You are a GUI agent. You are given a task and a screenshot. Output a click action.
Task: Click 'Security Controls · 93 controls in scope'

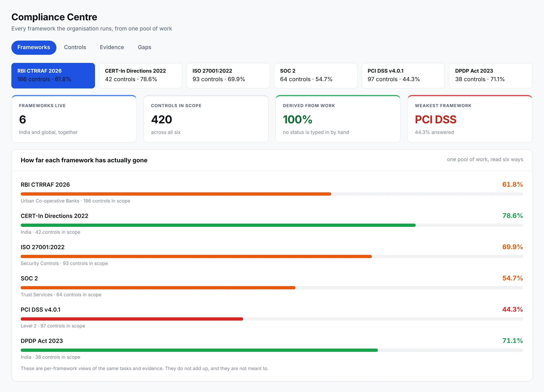click(x=64, y=263)
